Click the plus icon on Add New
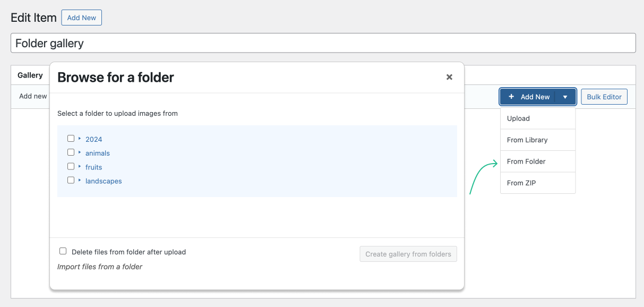This screenshot has width=644, height=307. (x=511, y=97)
